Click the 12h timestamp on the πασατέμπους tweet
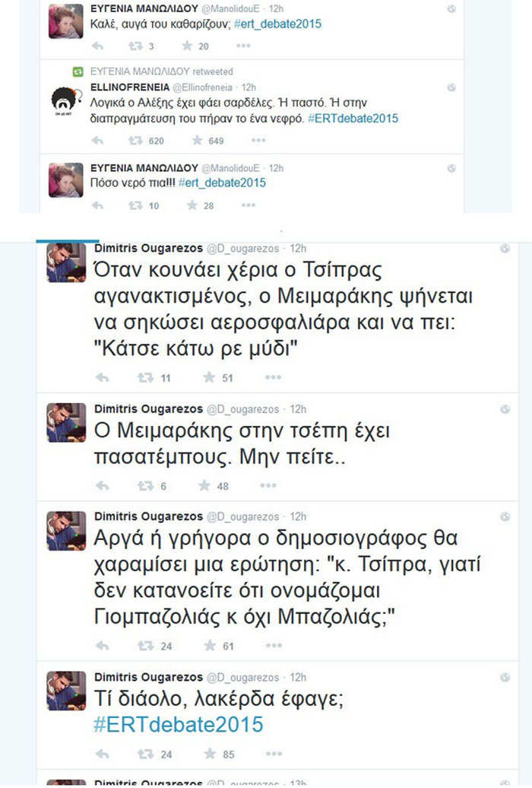Image resolution: width=532 pixels, height=788 pixels. (298, 409)
